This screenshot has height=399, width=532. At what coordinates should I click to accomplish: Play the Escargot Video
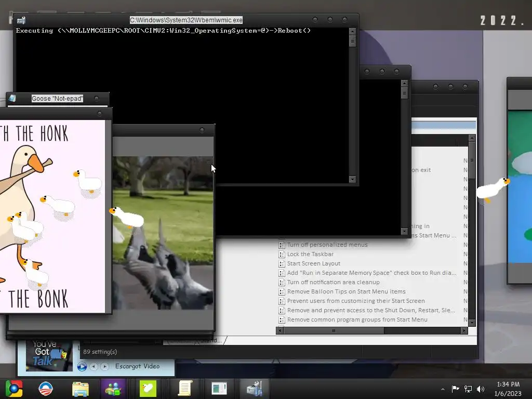pyautogui.click(x=82, y=366)
